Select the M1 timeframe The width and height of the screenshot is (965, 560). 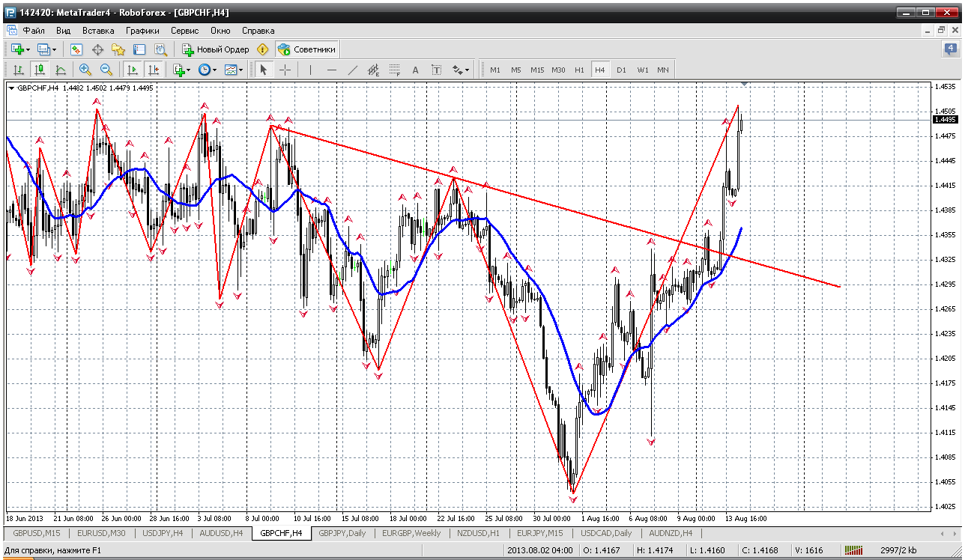coord(495,70)
